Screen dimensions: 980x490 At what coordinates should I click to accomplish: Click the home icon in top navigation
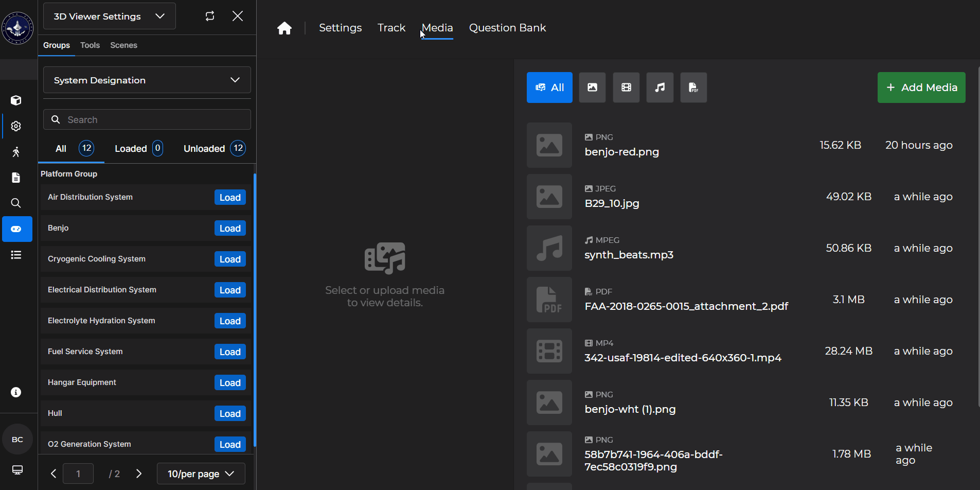[x=284, y=28]
